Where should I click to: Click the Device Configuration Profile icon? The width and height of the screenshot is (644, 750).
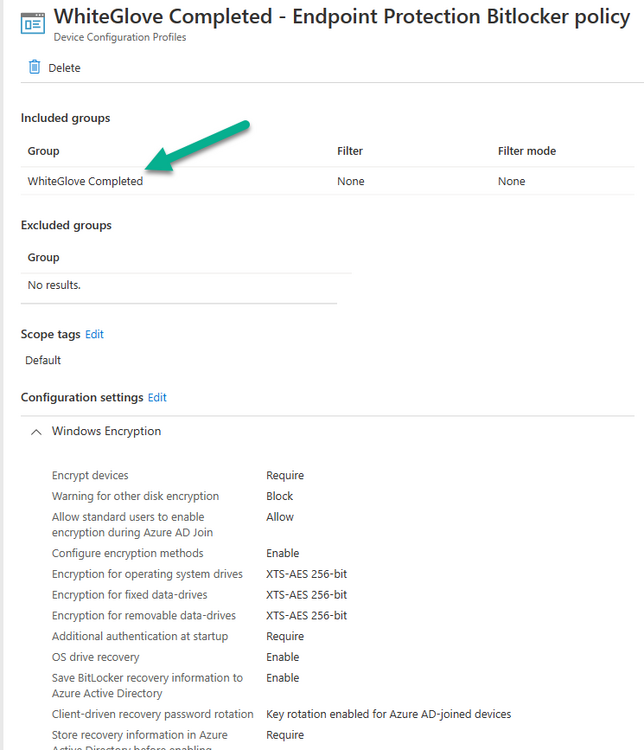[33, 23]
